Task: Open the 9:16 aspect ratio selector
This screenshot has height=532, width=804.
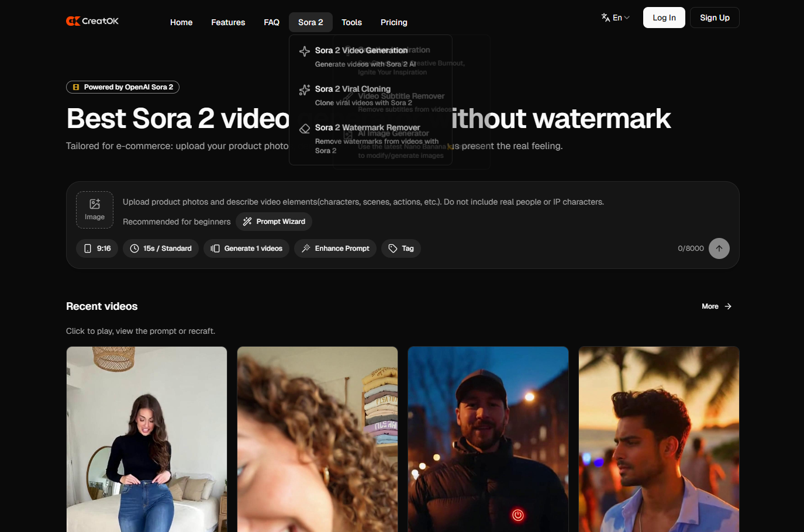Action: coord(97,248)
